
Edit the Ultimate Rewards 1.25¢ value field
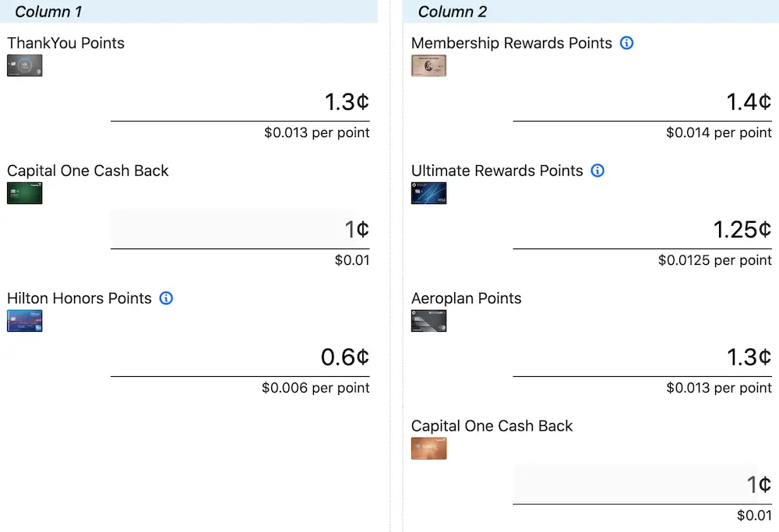643,230
